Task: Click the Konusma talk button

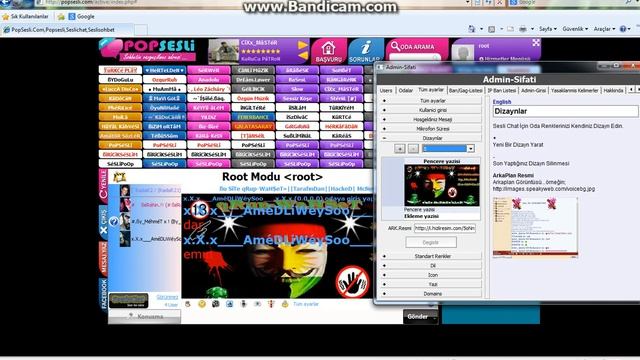Action: point(144,316)
